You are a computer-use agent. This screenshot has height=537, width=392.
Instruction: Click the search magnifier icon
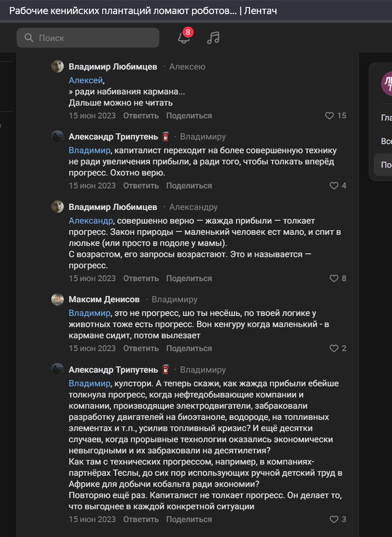(29, 38)
